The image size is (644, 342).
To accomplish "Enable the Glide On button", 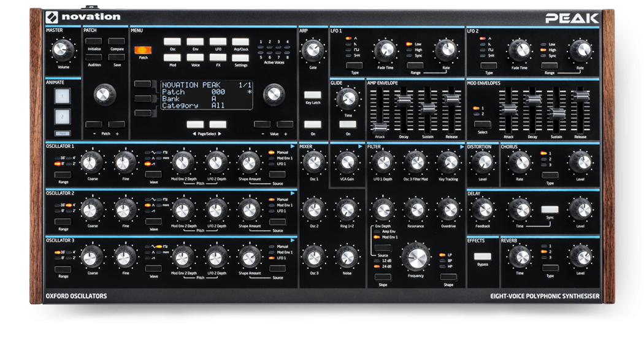I will pyautogui.click(x=348, y=125).
